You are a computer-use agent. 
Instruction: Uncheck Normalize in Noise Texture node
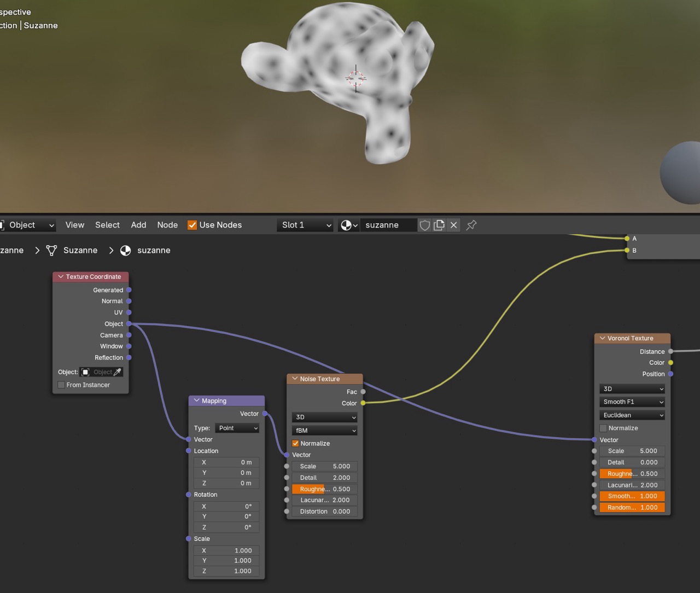point(295,444)
